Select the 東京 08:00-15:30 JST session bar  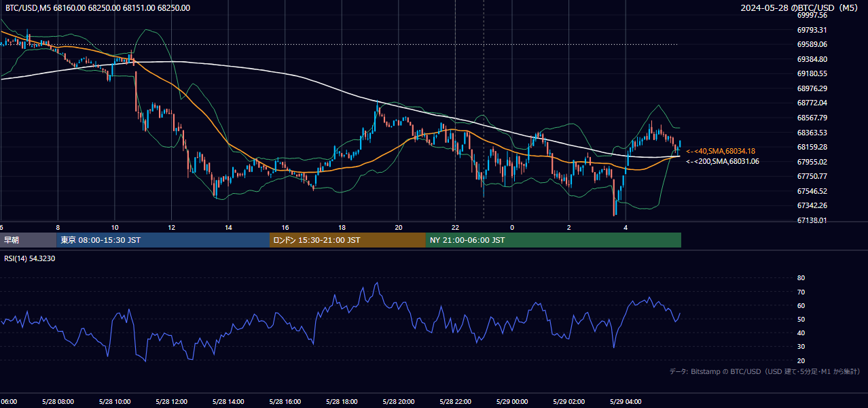click(164, 240)
